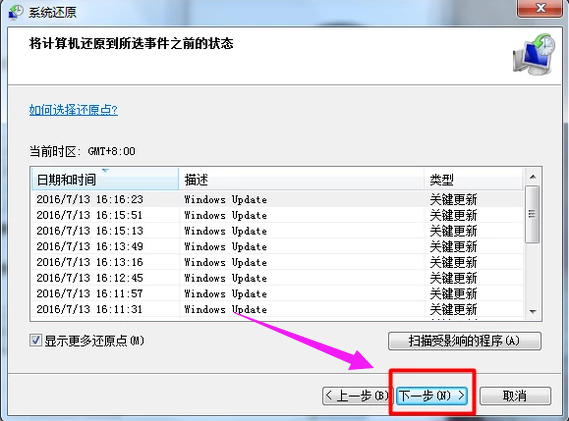
Task: Select restore point 2016/7/13 16:15:51
Action: [x=278, y=215]
